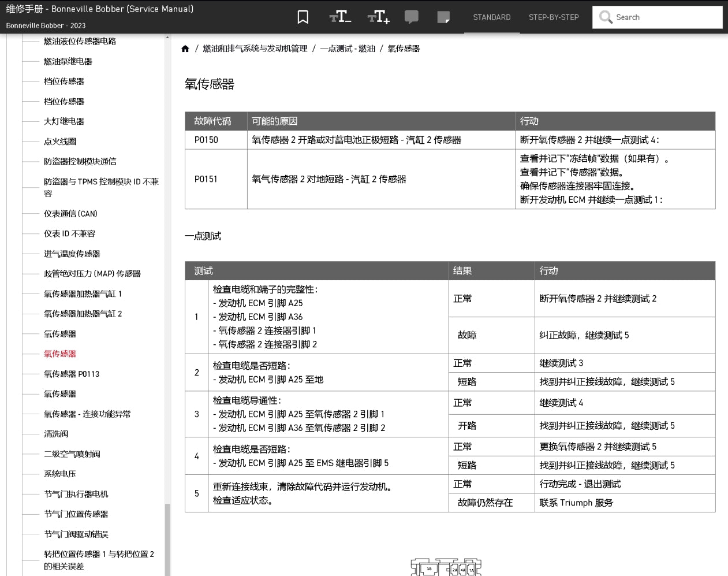Select the increase text size icon

point(378,17)
